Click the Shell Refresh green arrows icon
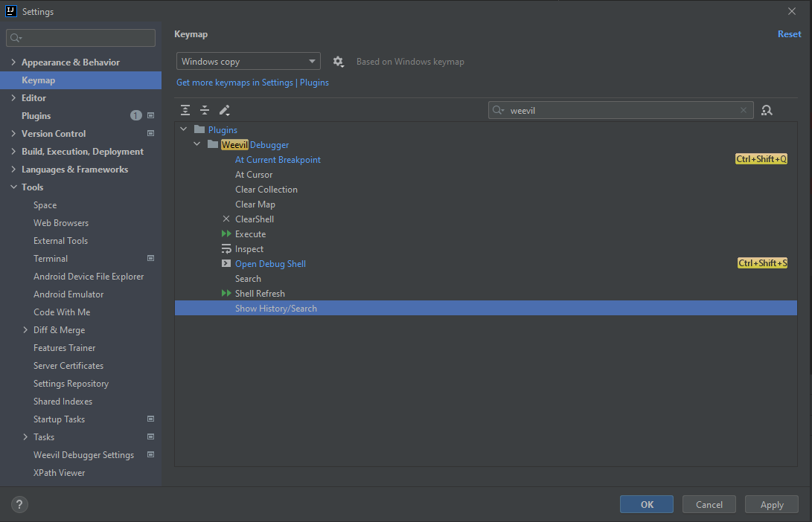The image size is (812, 522). pos(226,293)
